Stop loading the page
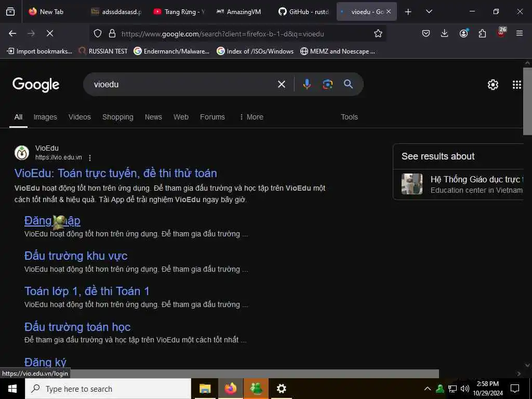Image resolution: width=532 pixels, height=399 pixels. [50, 33]
